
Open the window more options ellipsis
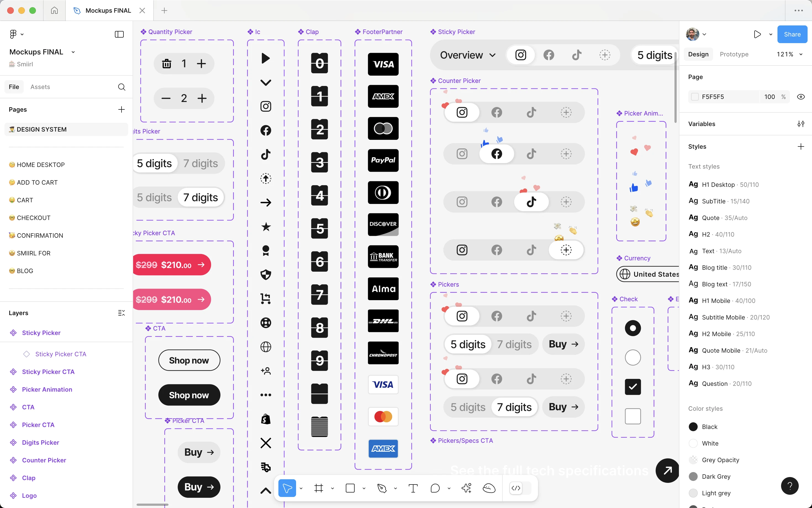[798, 11]
